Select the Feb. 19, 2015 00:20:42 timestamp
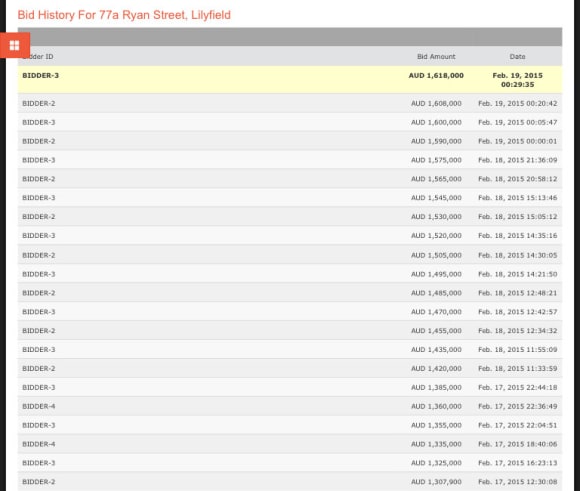The width and height of the screenshot is (580, 491). [517, 104]
